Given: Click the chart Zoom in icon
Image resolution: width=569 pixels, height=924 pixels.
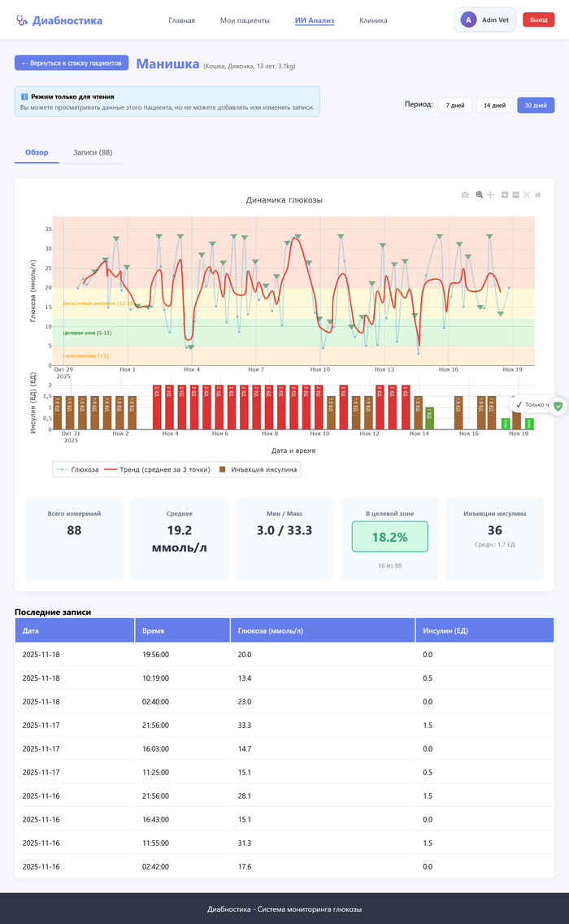Looking at the screenshot, I should pyautogui.click(x=505, y=195).
